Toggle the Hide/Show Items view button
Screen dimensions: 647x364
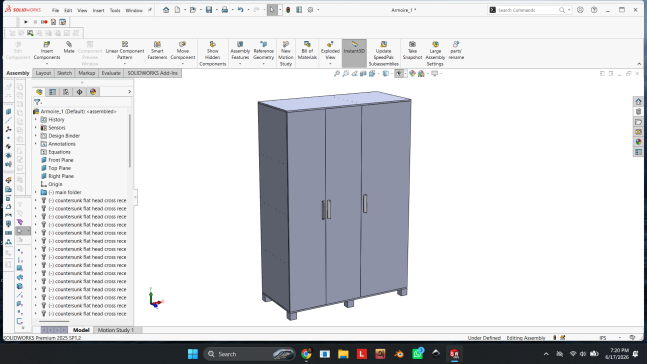click(399, 73)
